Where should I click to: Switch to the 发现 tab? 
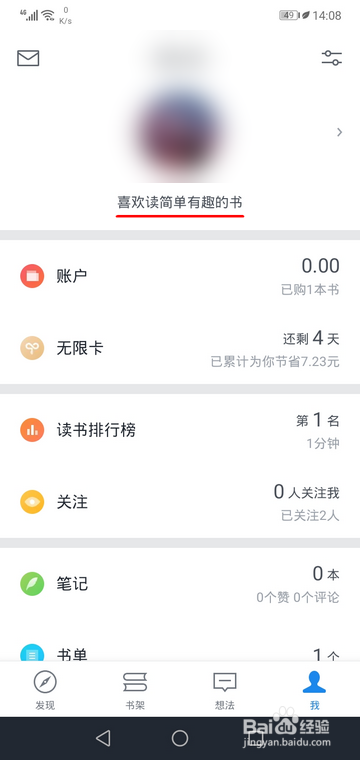click(45, 690)
